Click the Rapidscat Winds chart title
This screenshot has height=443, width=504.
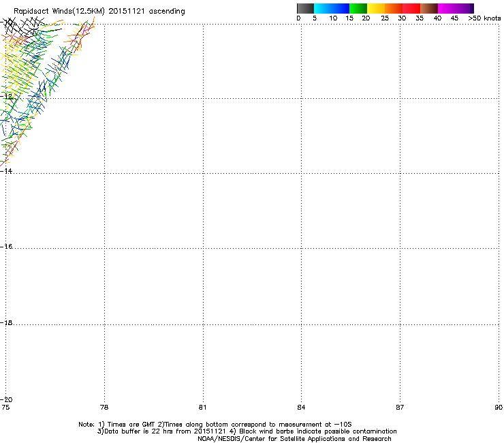tap(99, 11)
